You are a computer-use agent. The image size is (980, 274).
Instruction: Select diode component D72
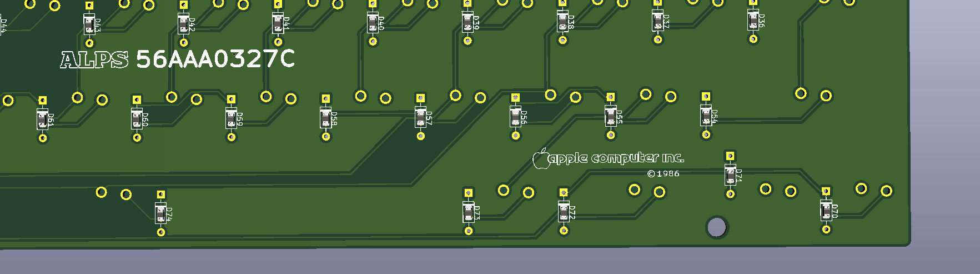point(564,211)
